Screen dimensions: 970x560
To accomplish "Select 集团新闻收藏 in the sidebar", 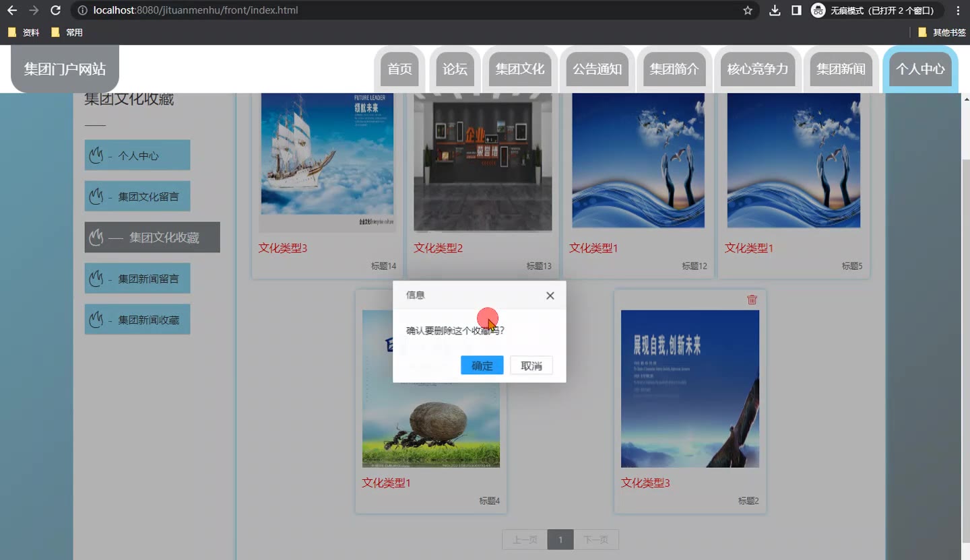I will 137,320.
